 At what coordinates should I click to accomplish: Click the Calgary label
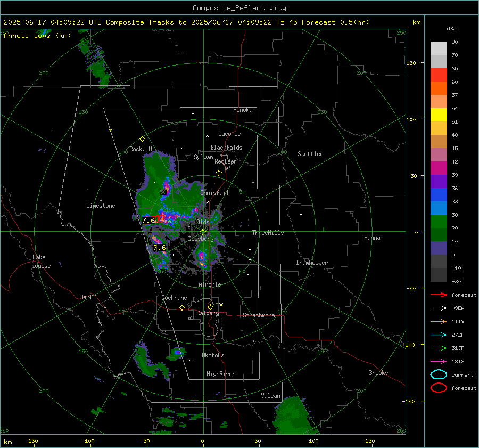pos(208,313)
